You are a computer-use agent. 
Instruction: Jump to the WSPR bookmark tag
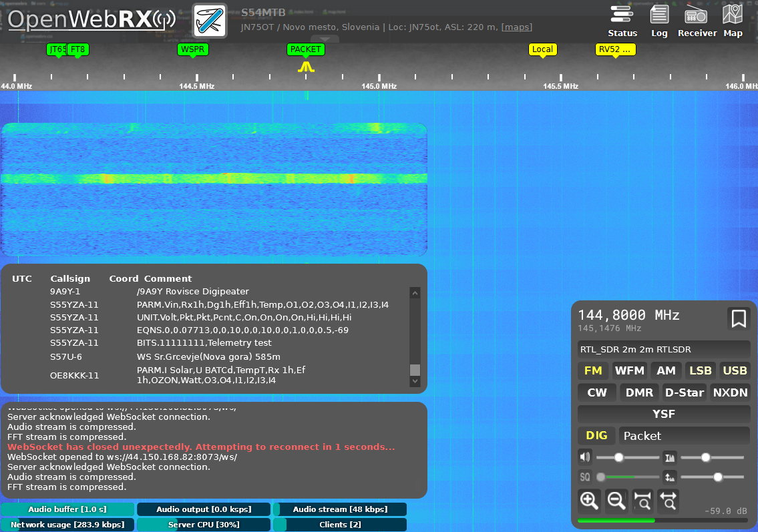point(193,49)
